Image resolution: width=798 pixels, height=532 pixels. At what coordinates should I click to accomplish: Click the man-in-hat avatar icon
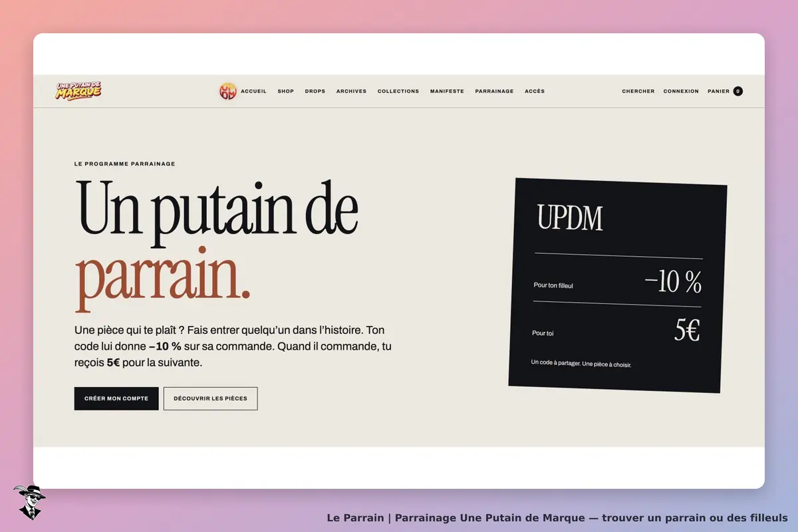(29, 502)
